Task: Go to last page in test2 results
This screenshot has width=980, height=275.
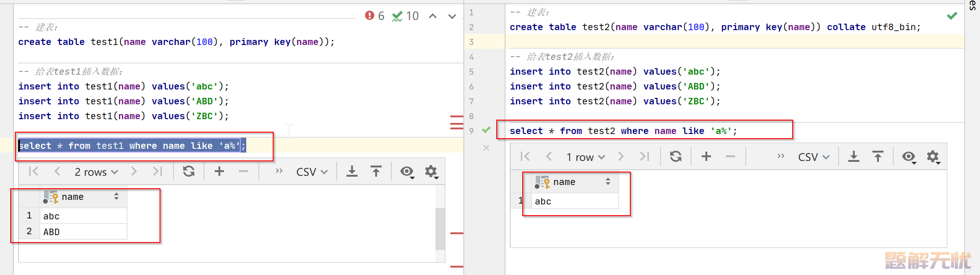Action: point(645,157)
